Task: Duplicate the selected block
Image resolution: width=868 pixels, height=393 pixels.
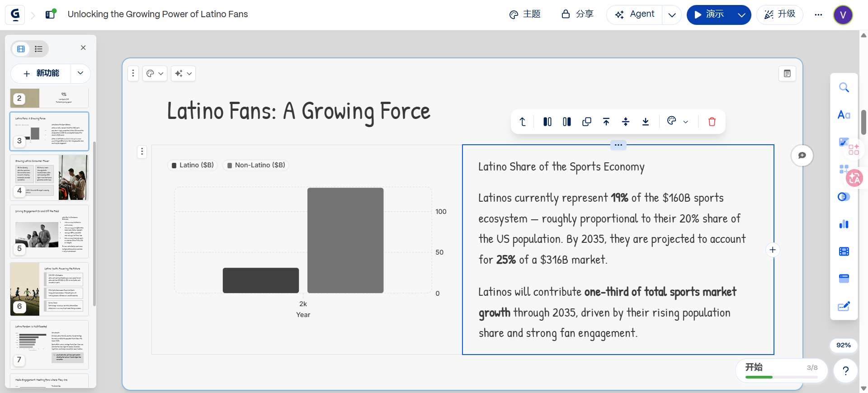Action: click(x=587, y=122)
